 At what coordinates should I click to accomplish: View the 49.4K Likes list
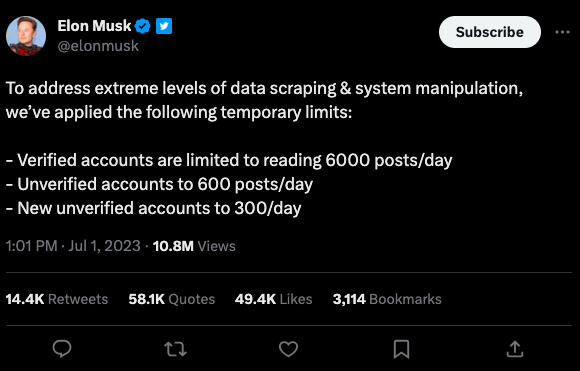(273, 299)
